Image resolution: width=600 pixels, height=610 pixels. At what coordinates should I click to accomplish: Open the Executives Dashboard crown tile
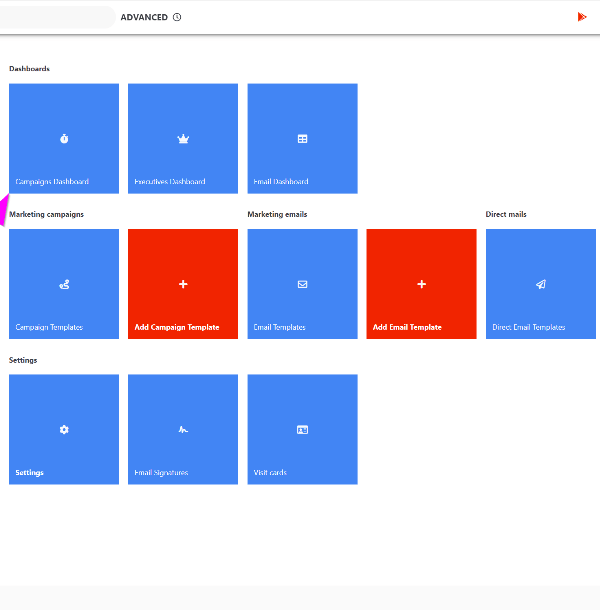[183, 138]
